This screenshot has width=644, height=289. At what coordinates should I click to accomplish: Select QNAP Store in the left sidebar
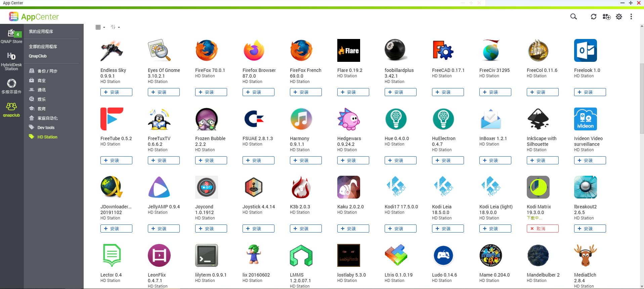(x=11, y=36)
